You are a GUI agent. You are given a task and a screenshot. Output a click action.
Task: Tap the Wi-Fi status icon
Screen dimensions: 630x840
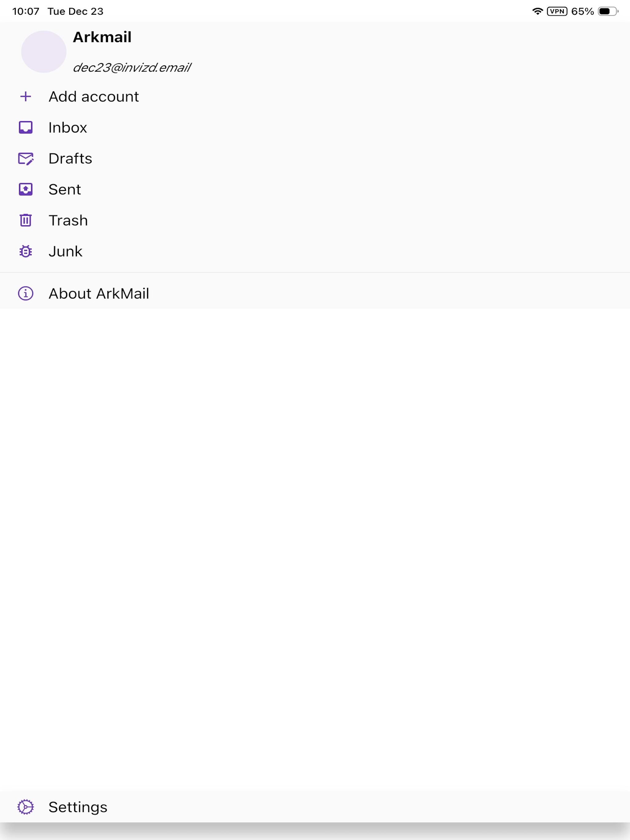point(537,11)
